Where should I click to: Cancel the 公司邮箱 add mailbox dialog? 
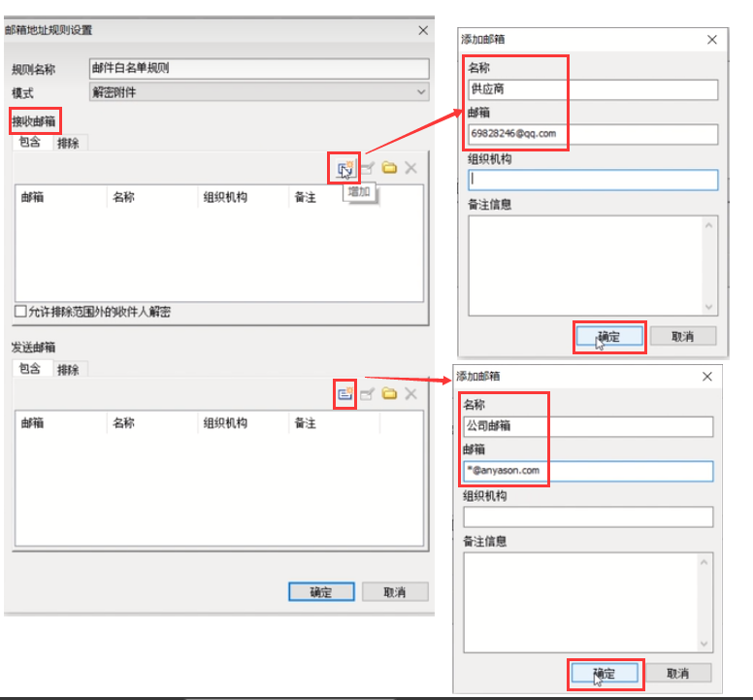(x=678, y=673)
